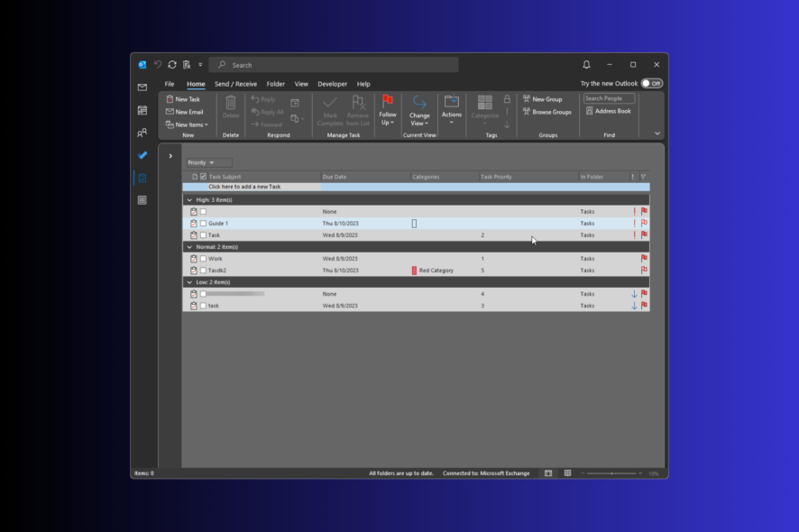The image size is (799, 532).
Task: Toggle Try the new Outlook switch
Action: click(652, 84)
